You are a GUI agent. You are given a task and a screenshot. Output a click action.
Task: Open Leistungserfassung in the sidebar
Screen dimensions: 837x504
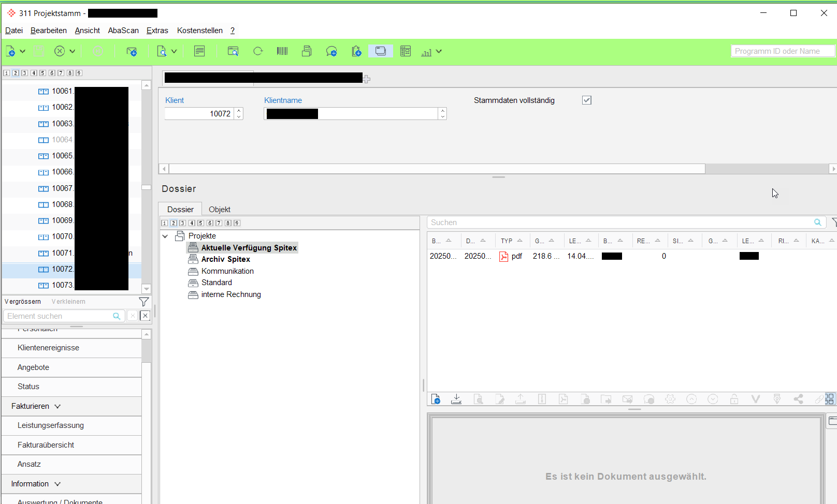point(51,425)
